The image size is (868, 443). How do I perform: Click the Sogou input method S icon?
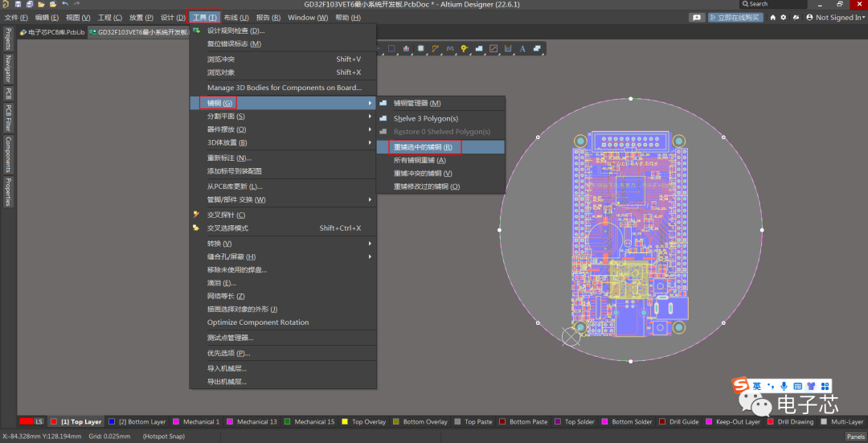[x=741, y=385]
